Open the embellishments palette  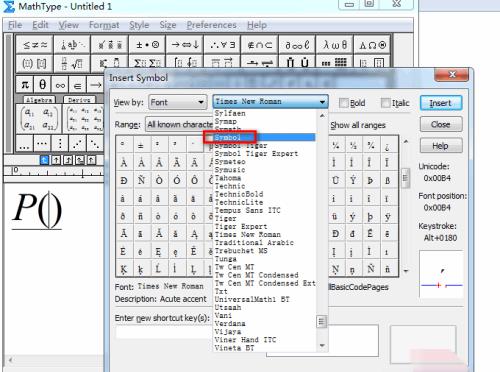point(110,45)
